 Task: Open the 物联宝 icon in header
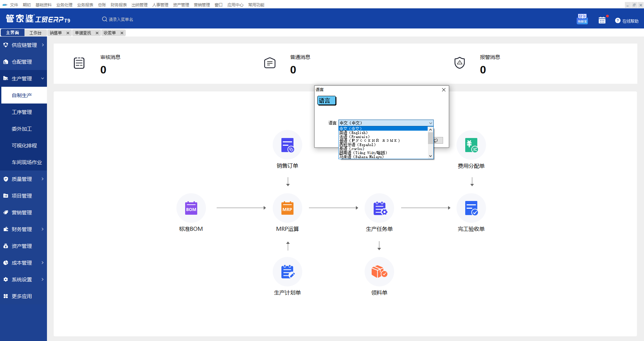click(x=582, y=19)
